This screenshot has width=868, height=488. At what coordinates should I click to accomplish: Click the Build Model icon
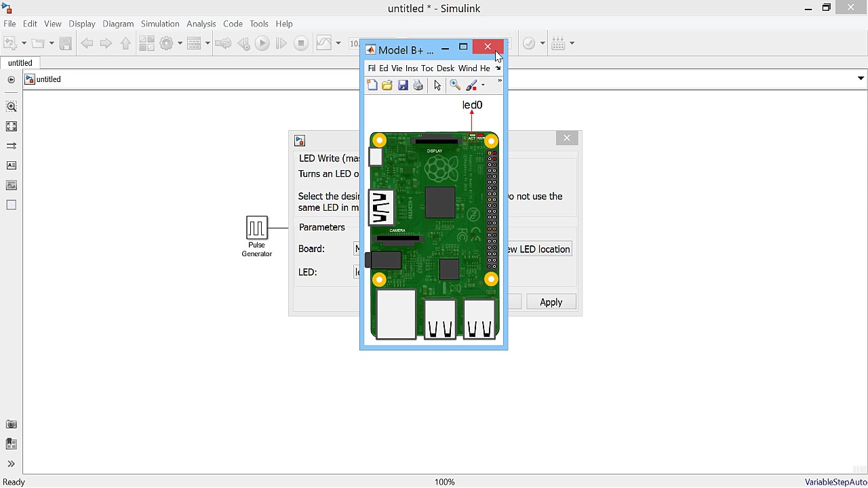coord(559,43)
